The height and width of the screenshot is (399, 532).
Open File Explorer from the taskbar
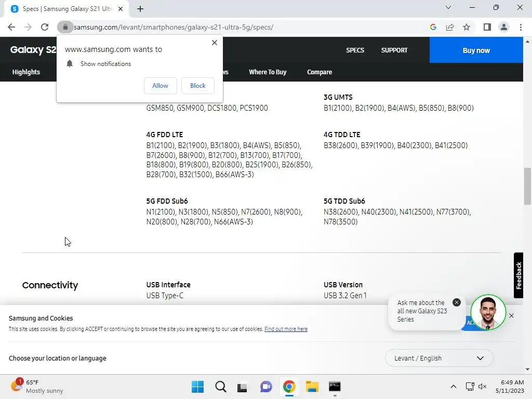point(312,387)
